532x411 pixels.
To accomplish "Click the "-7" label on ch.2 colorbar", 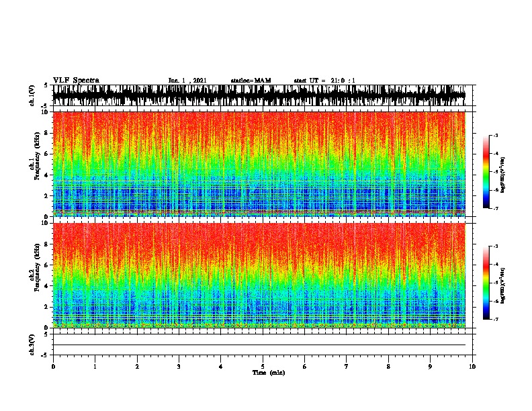I will click(x=496, y=319).
